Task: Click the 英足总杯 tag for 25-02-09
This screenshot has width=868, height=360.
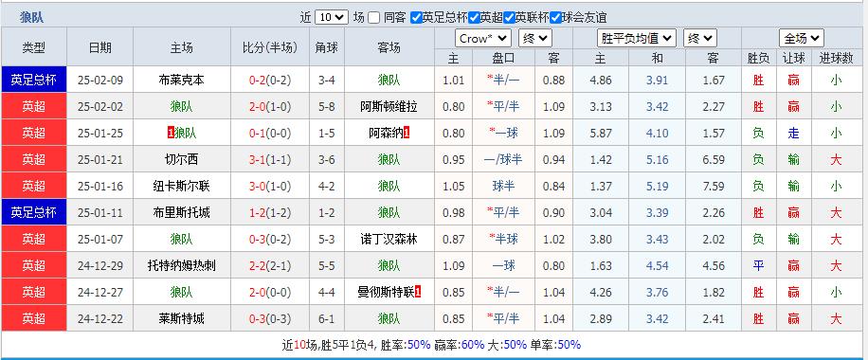Action: coord(34,80)
